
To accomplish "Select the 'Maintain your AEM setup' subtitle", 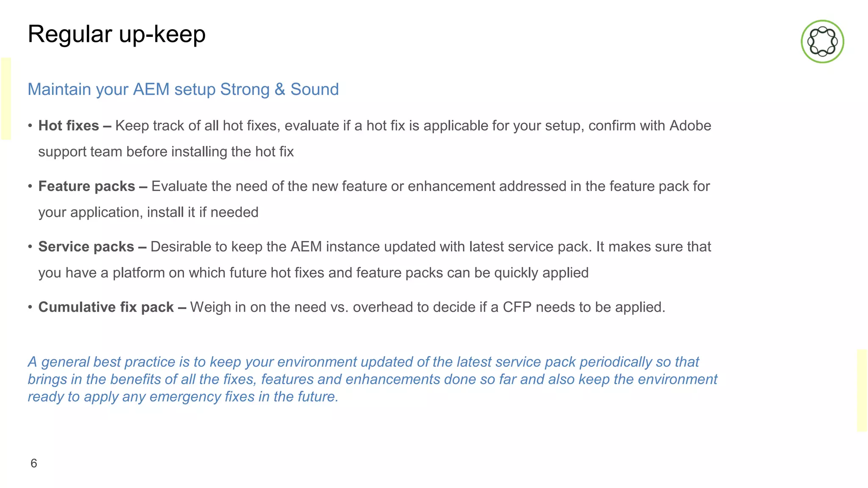I will [183, 89].
